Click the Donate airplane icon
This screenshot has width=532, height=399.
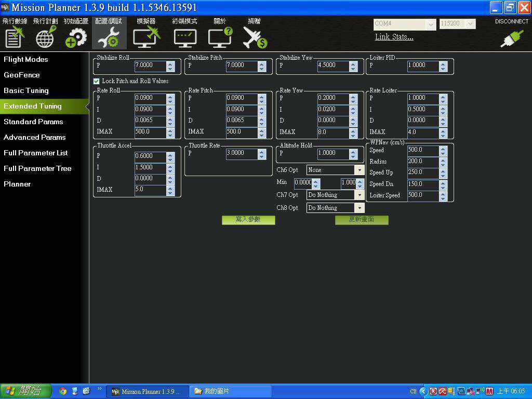click(255, 36)
